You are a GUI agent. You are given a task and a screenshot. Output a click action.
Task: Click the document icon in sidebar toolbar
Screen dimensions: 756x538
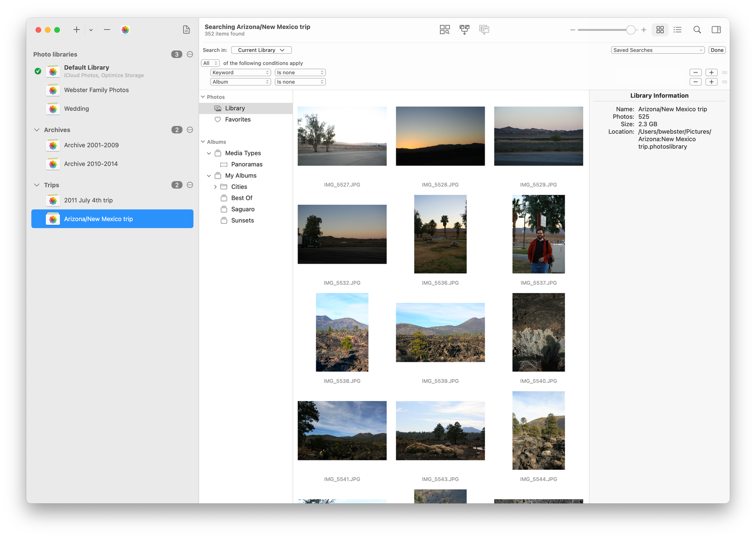tap(186, 30)
